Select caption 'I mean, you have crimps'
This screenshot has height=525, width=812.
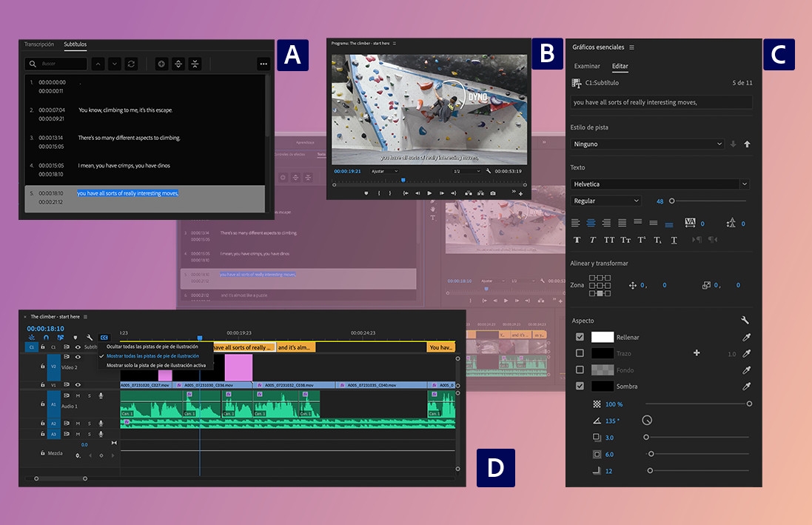[x=124, y=166]
